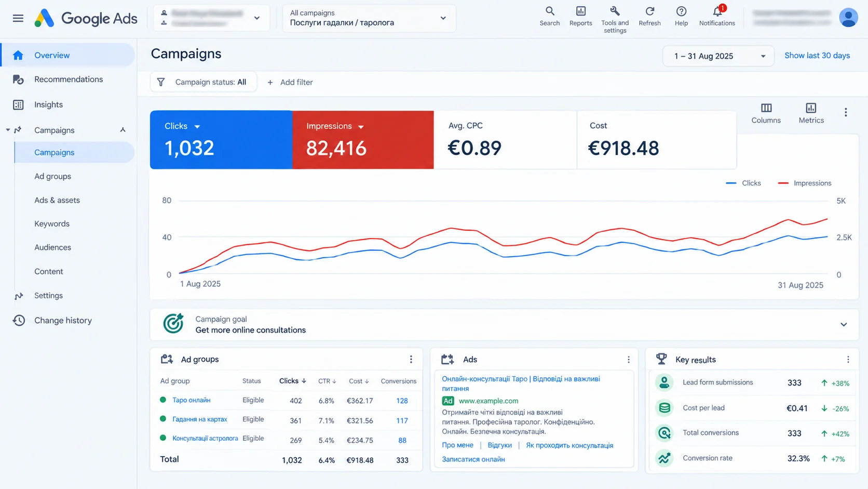
Task: Open the Таро онлайн ad group
Action: click(192, 400)
